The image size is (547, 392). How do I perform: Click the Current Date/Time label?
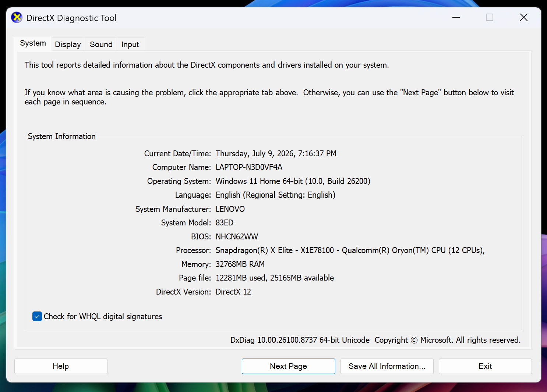coord(177,154)
